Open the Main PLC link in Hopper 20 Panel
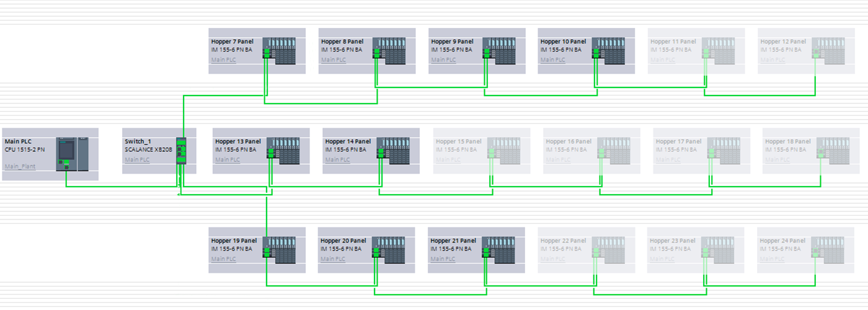868x310 pixels. point(333,259)
